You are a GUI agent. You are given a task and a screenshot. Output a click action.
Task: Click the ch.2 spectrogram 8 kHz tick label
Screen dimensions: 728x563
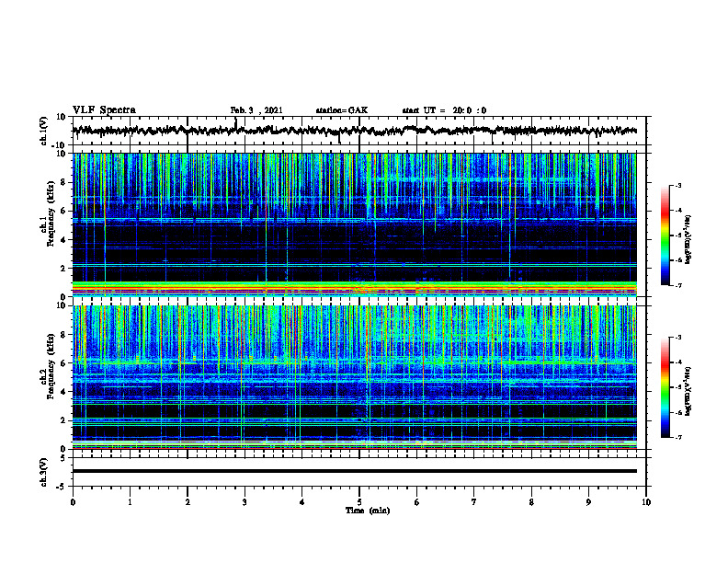coord(64,334)
